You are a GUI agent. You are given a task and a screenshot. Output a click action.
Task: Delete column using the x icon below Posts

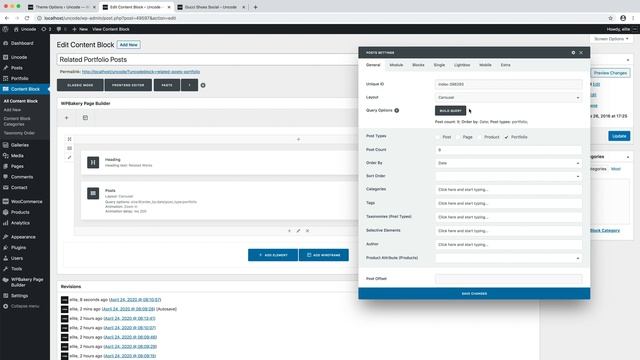click(x=307, y=231)
